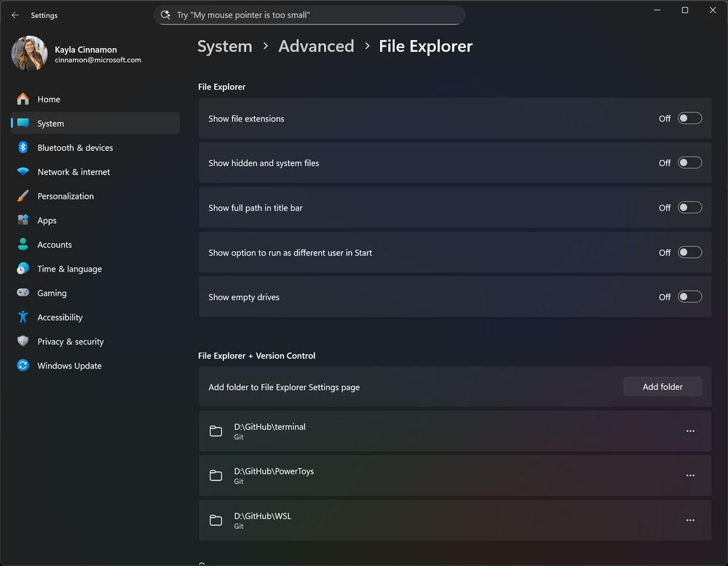Image resolution: width=728 pixels, height=566 pixels.
Task: Switch on Show empty drives
Action: (x=689, y=296)
